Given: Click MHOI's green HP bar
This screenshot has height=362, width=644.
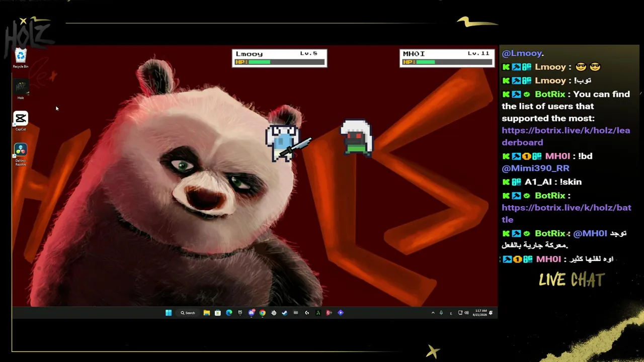Looking at the screenshot, I should 426,62.
